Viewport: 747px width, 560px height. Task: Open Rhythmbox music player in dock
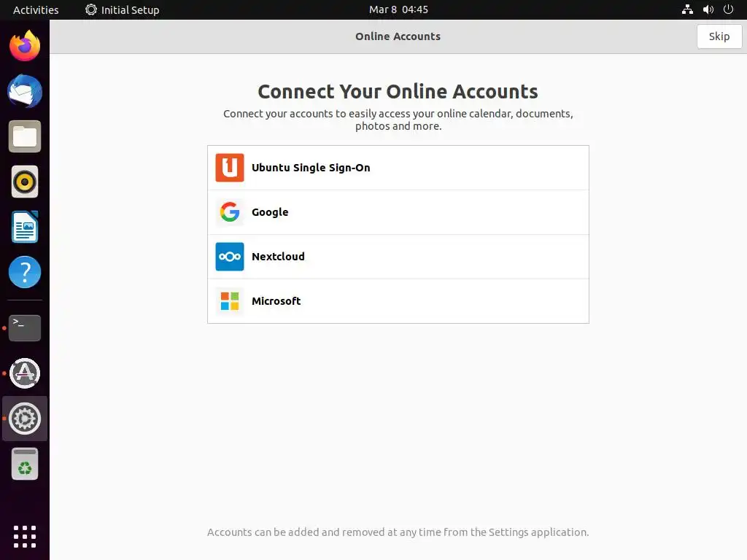(25, 182)
